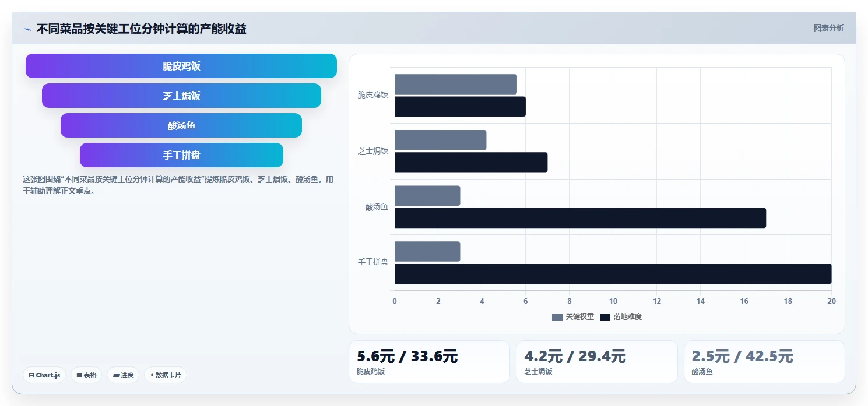
Task: Click the 表格 tag chip
Action: click(x=86, y=375)
